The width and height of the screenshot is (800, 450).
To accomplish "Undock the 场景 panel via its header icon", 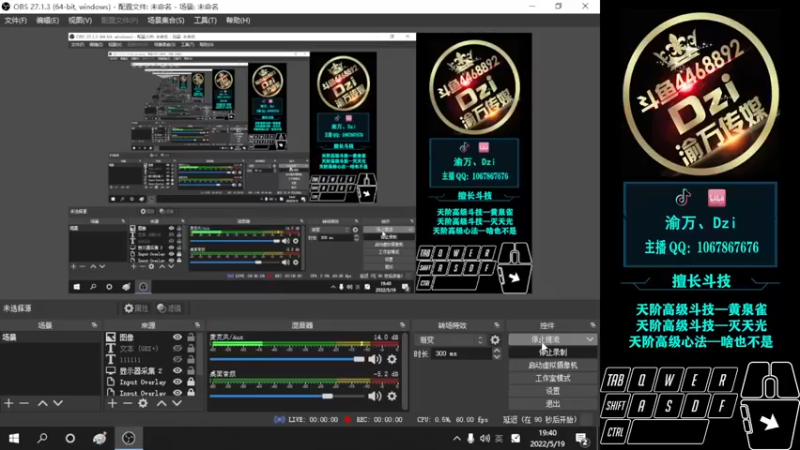I will point(94,325).
